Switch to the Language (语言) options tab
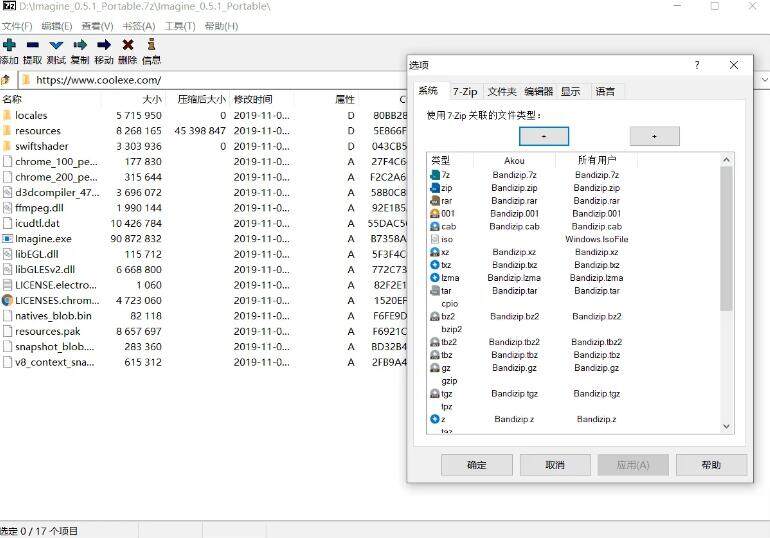The height and width of the screenshot is (538, 770). [605, 91]
